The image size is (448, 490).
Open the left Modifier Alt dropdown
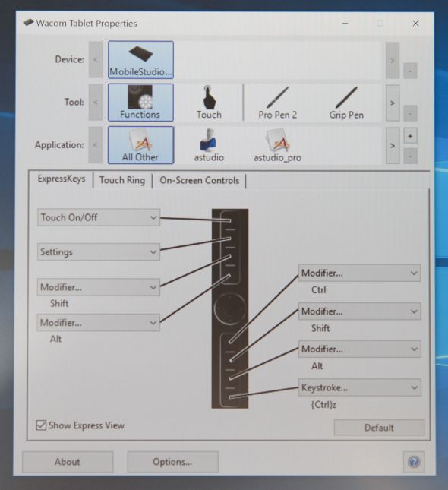[x=99, y=323]
